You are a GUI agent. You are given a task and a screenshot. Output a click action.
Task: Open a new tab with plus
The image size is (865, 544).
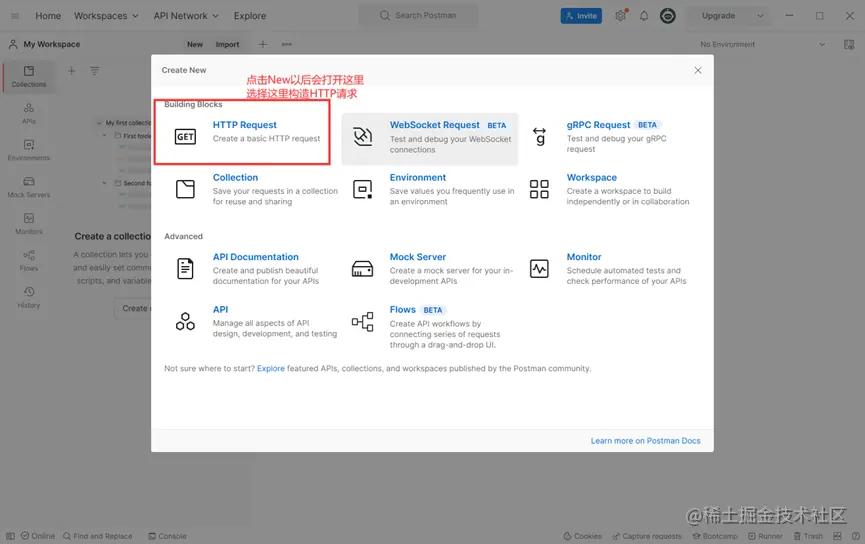click(263, 44)
